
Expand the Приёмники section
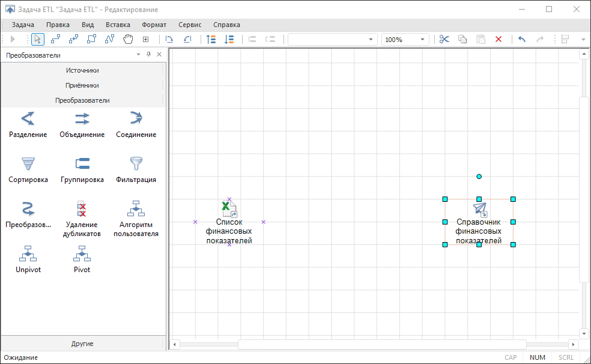pyautogui.click(x=82, y=85)
